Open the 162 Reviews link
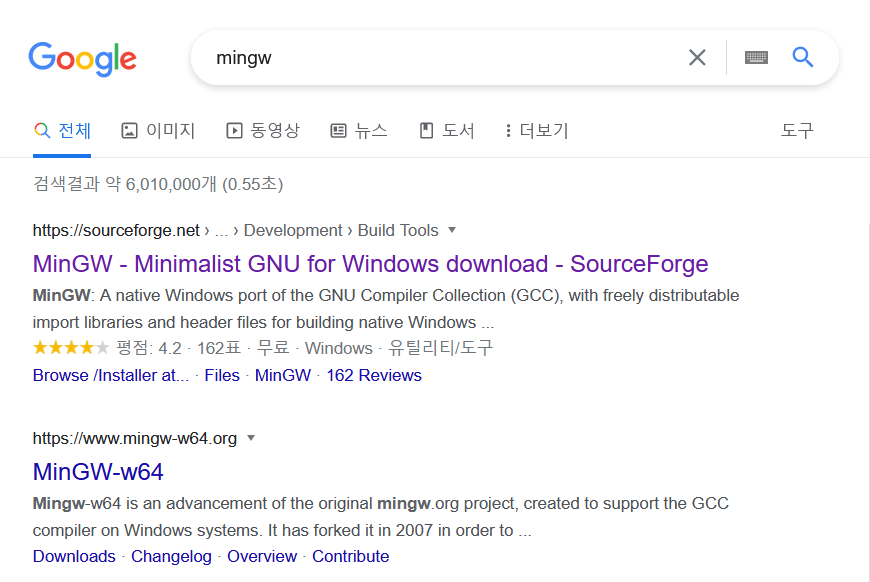The width and height of the screenshot is (870, 582). (374, 376)
